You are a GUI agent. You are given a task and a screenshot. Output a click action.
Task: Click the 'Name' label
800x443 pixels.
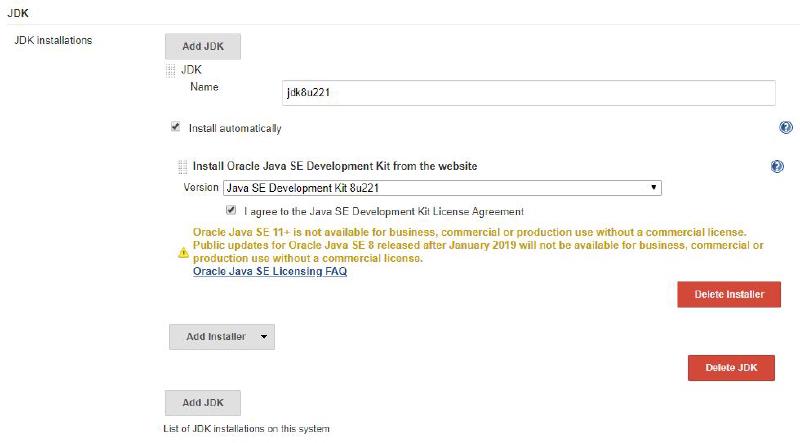pos(204,87)
